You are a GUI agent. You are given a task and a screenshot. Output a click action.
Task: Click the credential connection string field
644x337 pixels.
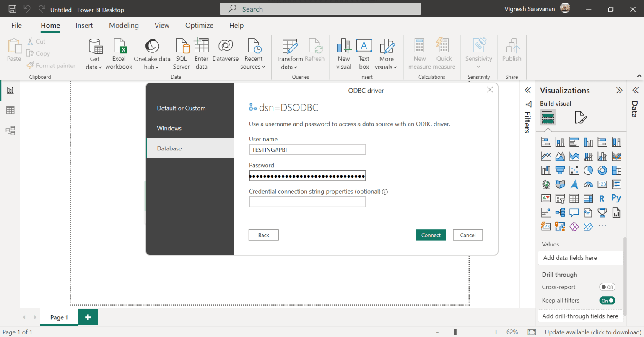[307, 202]
